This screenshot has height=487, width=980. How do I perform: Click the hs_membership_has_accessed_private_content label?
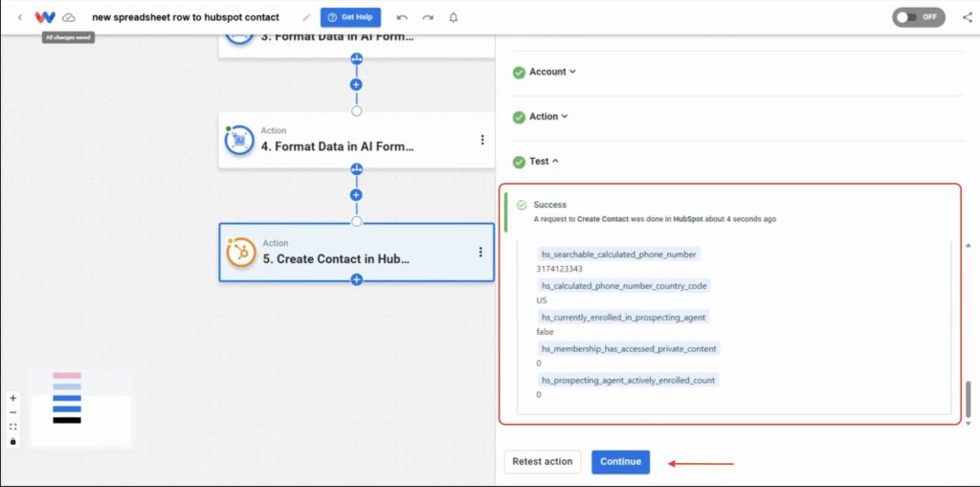coord(629,348)
